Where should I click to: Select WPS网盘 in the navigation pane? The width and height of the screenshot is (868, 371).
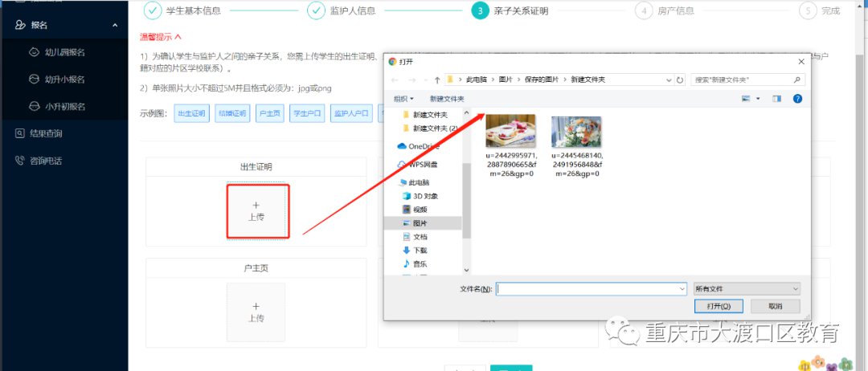[x=418, y=164]
